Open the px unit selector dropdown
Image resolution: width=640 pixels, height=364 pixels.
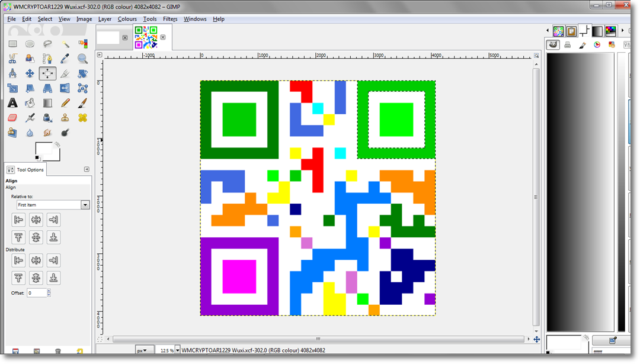144,350
